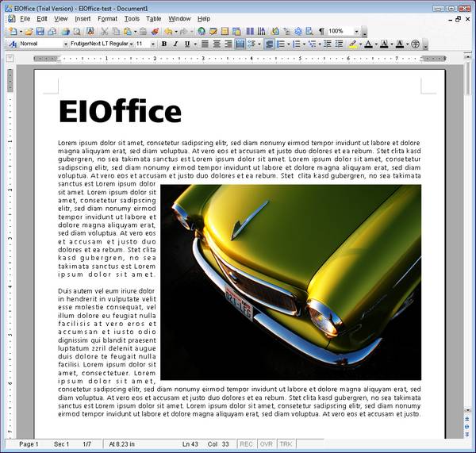The height and width of the screenshot is (453, 476).
Task: Apply font color with the underlined A
Action: pyautogui.click(x=368, y=44)
